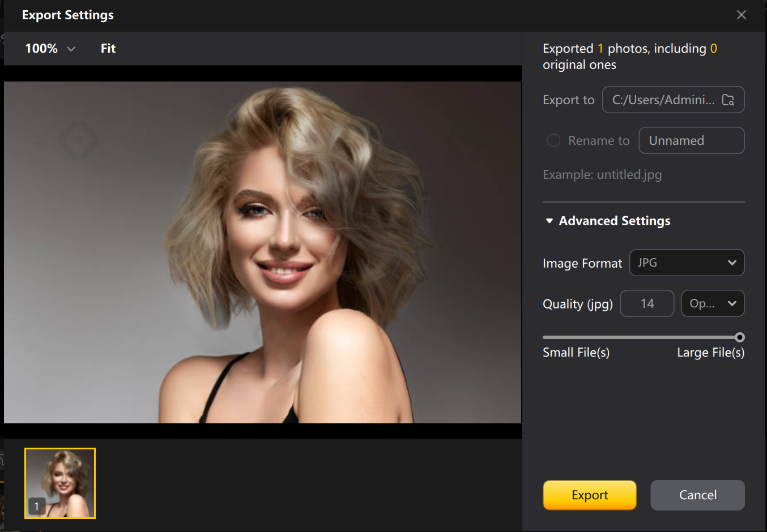767x532 pixels.
Task: Close the Export Settings dialog
Action: [x=742, y=15]
